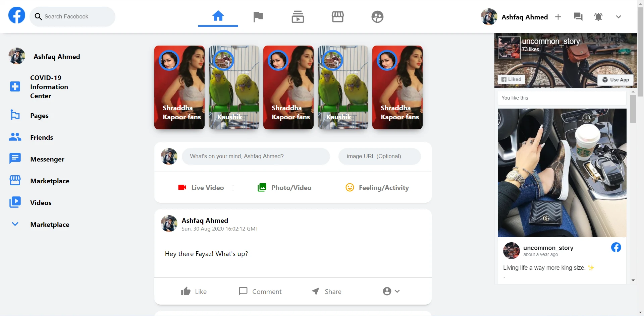Click Ashfaq Ahmed's name in the top bar
This screenshot has height=316, width=644.
click(525, 17)
